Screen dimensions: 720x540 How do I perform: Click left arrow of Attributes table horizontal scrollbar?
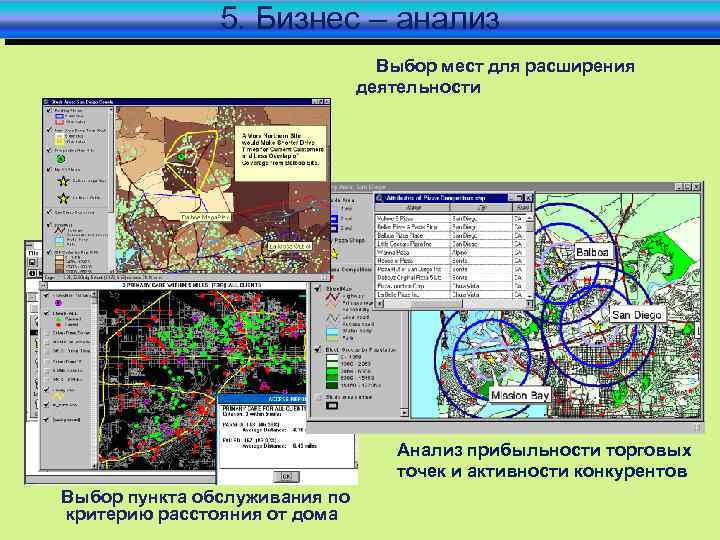pyautogui.click(x=380, y=304)
